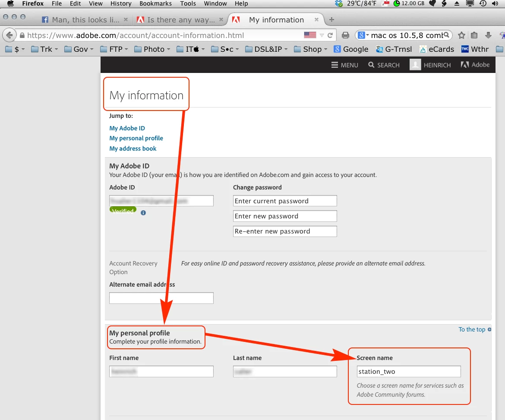Click the reload page icon in address bar
This screenshot has height=420, width=505.
(330, 35)
